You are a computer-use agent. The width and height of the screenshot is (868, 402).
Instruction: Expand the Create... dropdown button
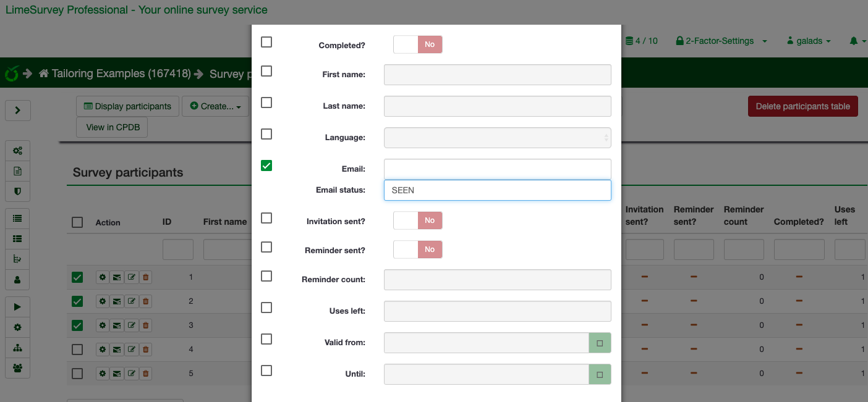[x=216, y=106]
